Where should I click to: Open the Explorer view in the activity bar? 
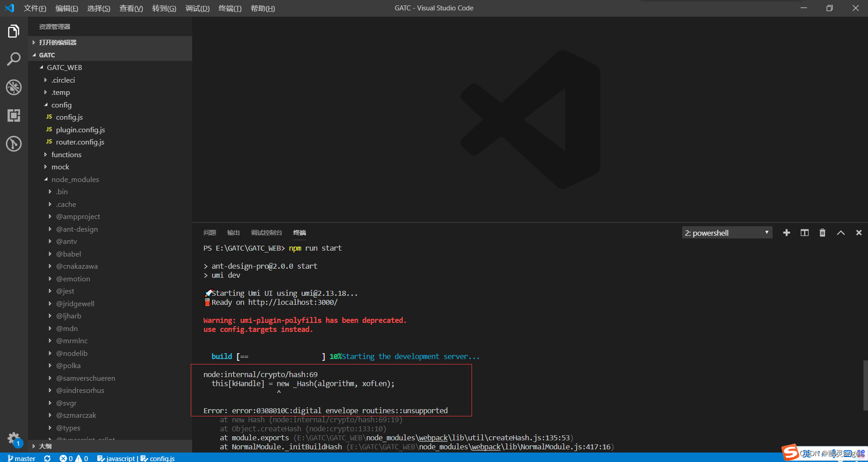point(14,31)
